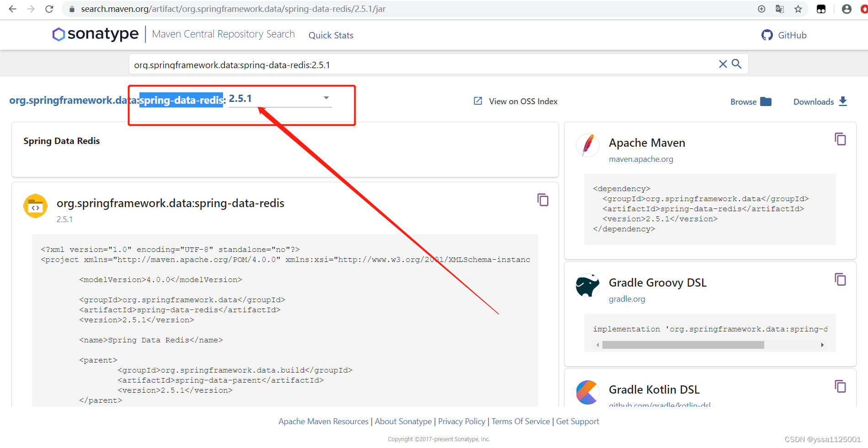Copy the Gradle Kotlin DSL snippet

click(841, 386)
